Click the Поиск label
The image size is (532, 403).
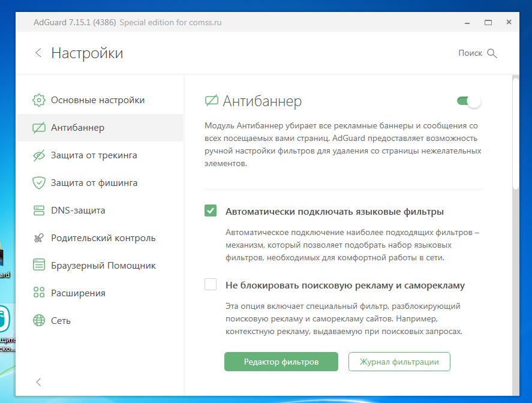click(470, 53)
